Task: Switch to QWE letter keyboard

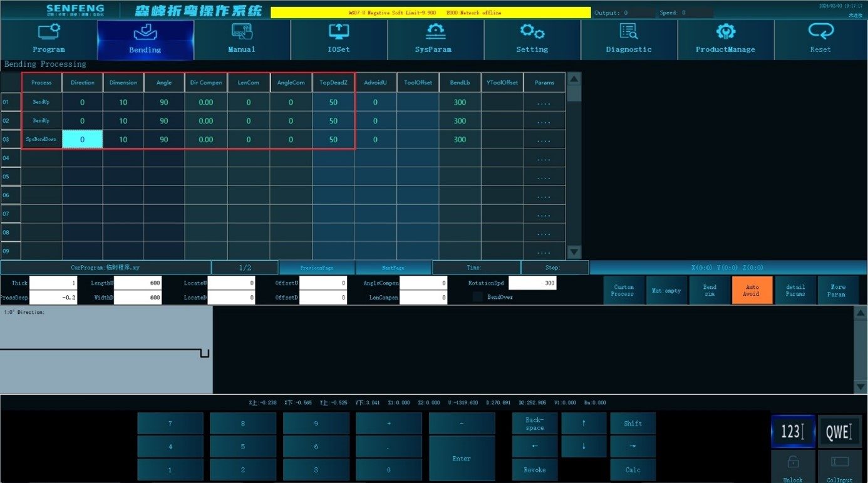Action: [839, 431]
